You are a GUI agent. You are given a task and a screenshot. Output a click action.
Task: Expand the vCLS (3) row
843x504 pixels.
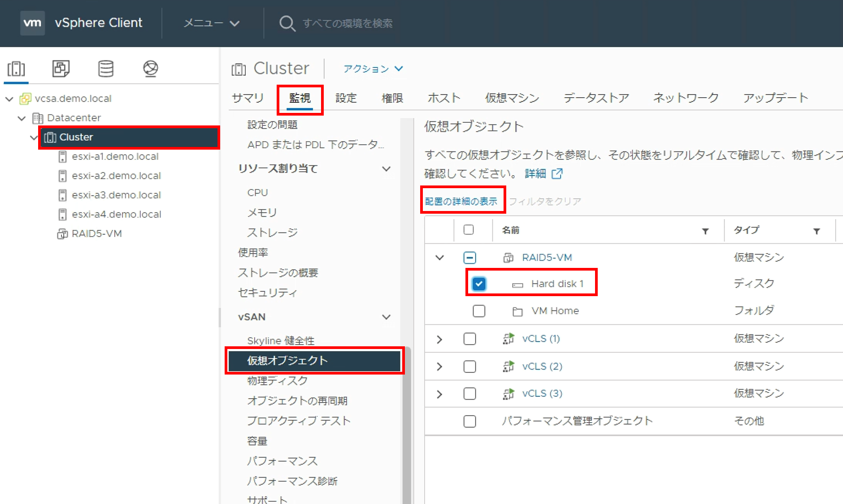pyautogui.click(x=439, y=394)
